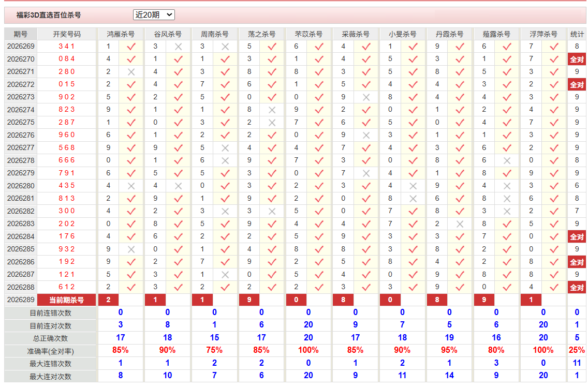Click the 总正确次数 row label
Viewport: 588px width, 388px height.
point(50,338)
